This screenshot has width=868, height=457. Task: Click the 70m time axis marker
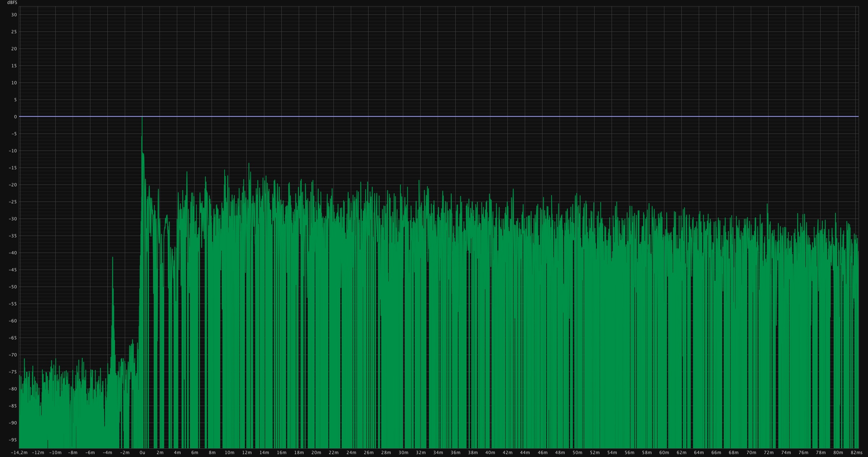click(x=751, y=453)
